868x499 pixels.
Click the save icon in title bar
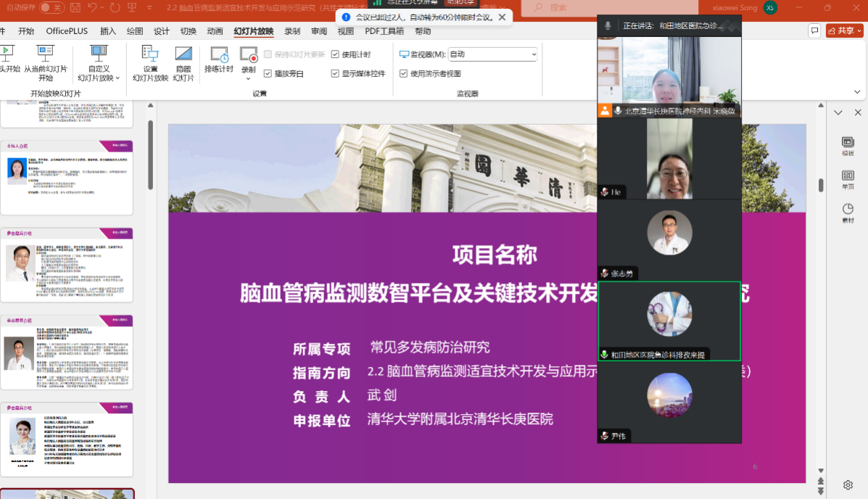[x=76, y=8]
